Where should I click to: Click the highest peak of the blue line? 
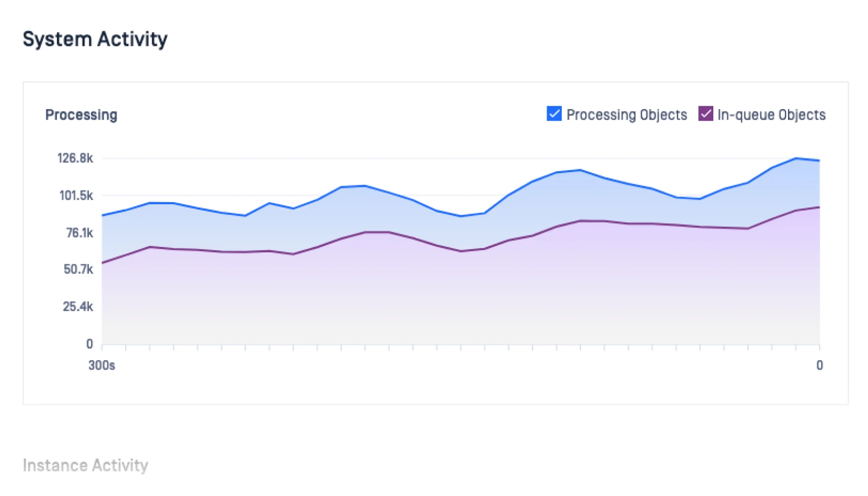pyautogui.click(x=795, y=158)
